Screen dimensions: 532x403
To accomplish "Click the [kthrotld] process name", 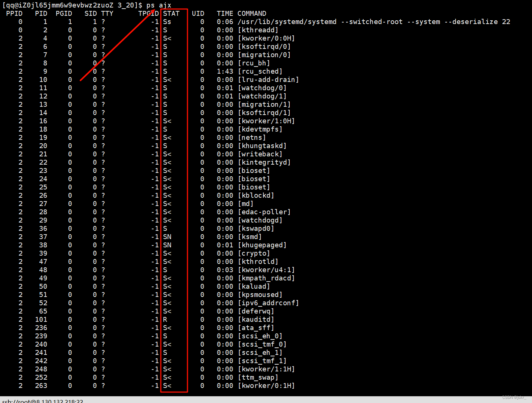I will [258, 262].
